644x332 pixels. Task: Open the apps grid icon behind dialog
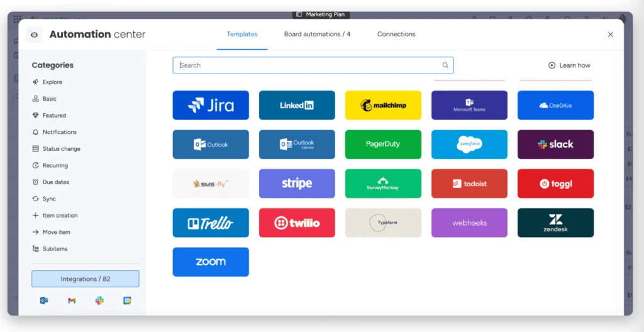coord(17,19)
